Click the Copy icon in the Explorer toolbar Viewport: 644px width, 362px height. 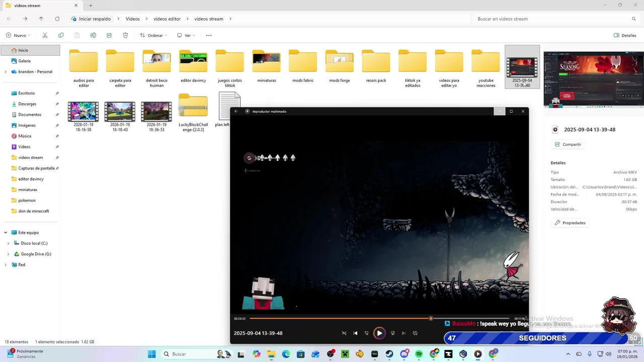pyautogui.click(x=61, y=35)
